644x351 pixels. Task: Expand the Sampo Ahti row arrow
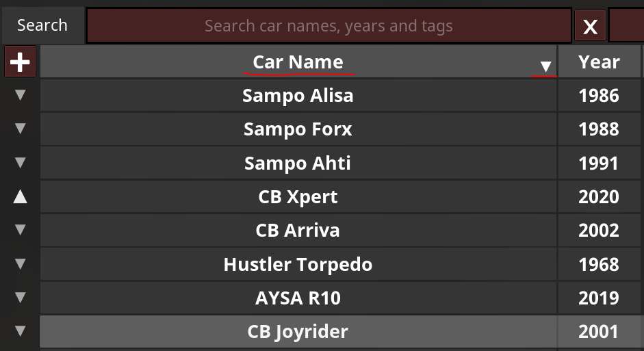click(x=20, y=163)
